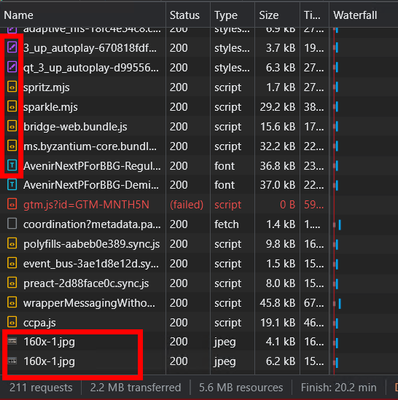Click the 200 status cell in the ccpa.js row
Screen dimensions: 398x400
click(x=179, y=322)
